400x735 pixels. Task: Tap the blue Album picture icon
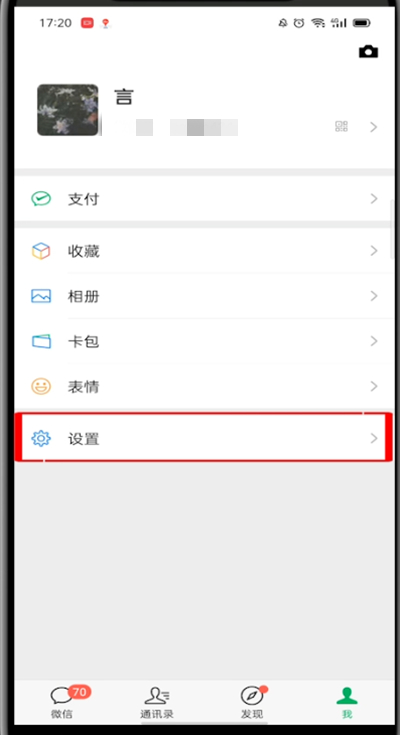41,296
